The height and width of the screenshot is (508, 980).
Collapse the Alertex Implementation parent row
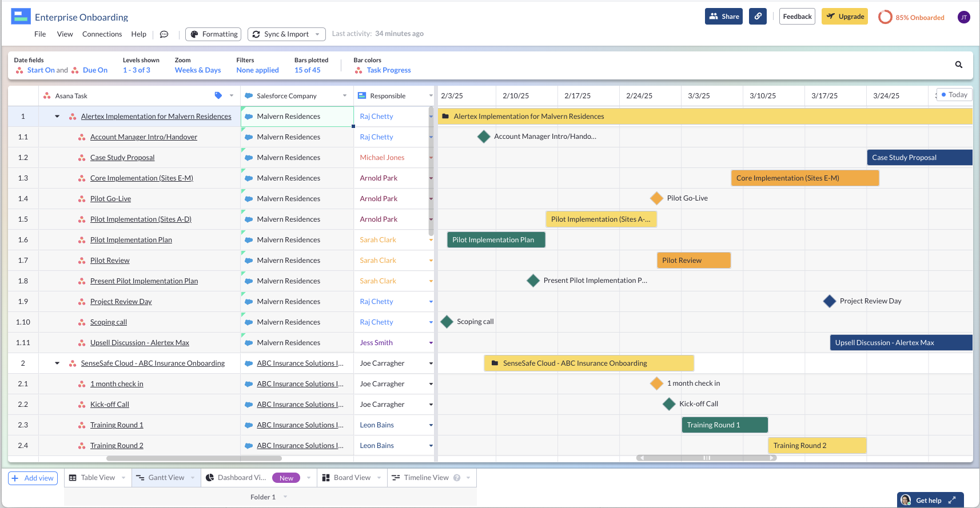tap(57, 117)
